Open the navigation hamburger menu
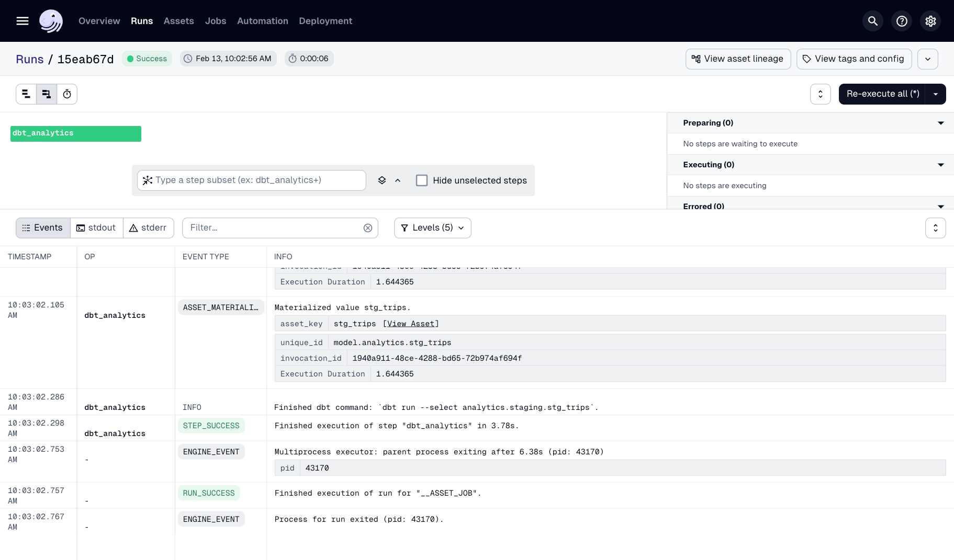Screen dimensions: 954x560 pyautogui.click(x=23, y=21)
